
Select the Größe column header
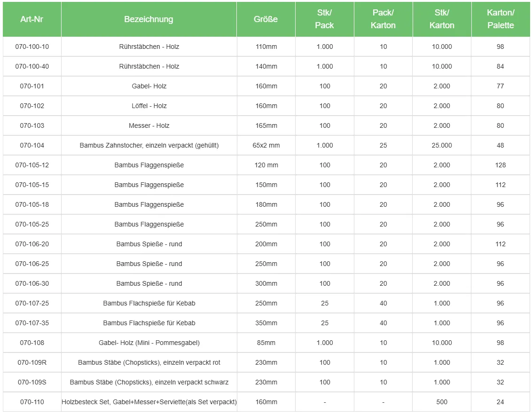266,19
